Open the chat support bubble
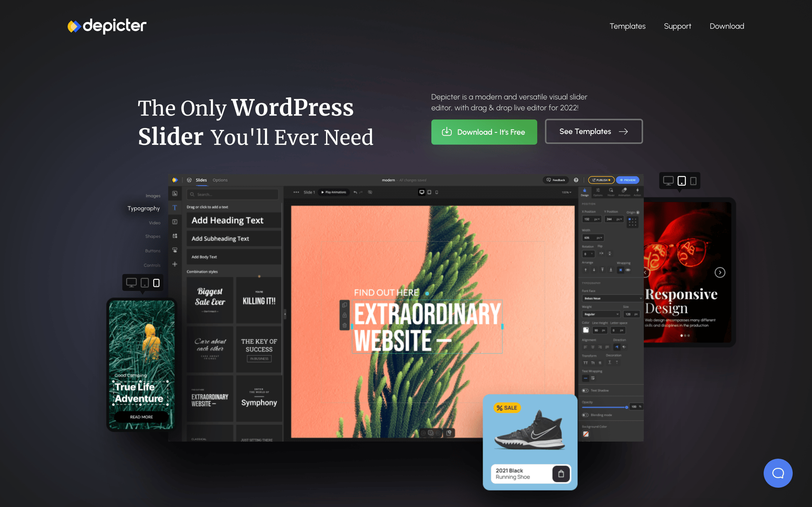Viewport: 812px width, 507px height. pos(778,473)
